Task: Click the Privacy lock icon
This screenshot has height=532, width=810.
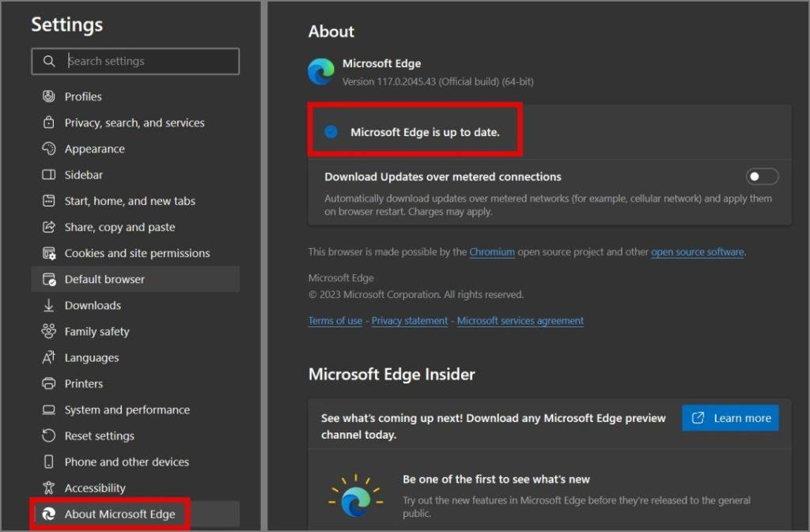Action: coord(48,123)
